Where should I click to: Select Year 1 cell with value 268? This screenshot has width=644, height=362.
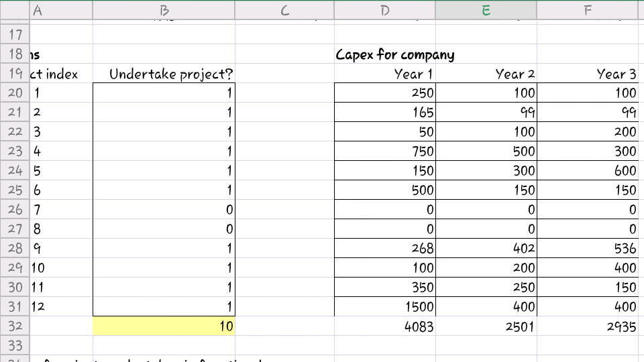pyautogui.click(x=385, y=248)
